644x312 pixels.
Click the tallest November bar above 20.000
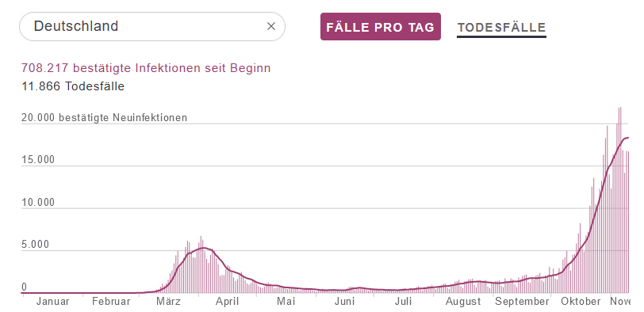[x=620, y=200]
